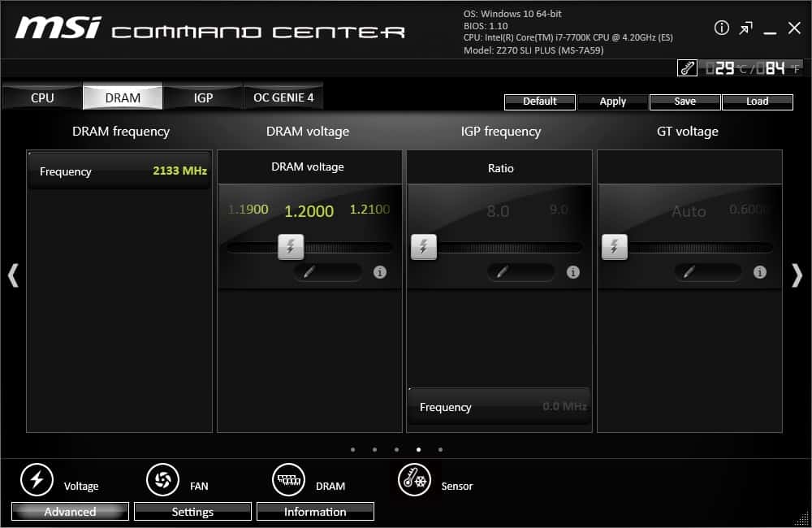Click DRAM voltage info icon
Viewport: 812px width, 528px height.
pyautogui.click(x=379, y=272)
